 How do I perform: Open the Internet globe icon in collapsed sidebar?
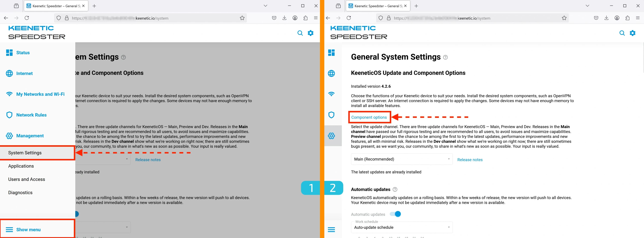click(x=331, y=73)
